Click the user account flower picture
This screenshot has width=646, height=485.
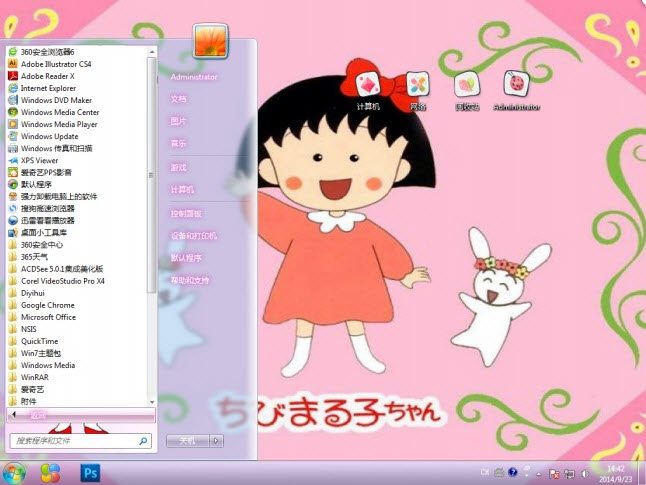(211, 41)
